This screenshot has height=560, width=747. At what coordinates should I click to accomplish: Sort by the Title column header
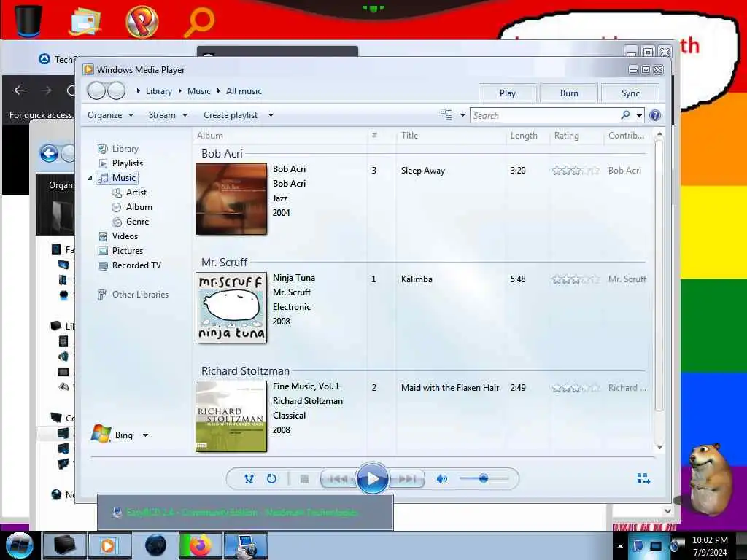point(409,136)
